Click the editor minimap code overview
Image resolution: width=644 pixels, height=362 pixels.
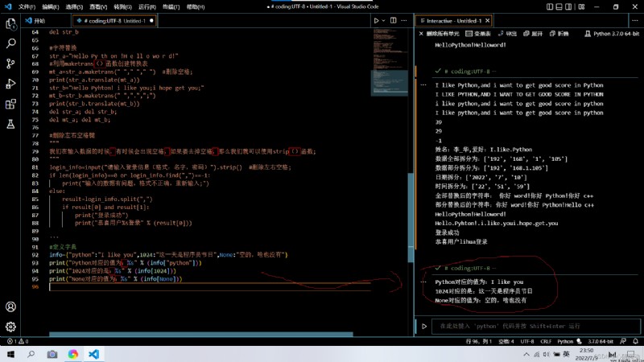(x=390, y=62)
